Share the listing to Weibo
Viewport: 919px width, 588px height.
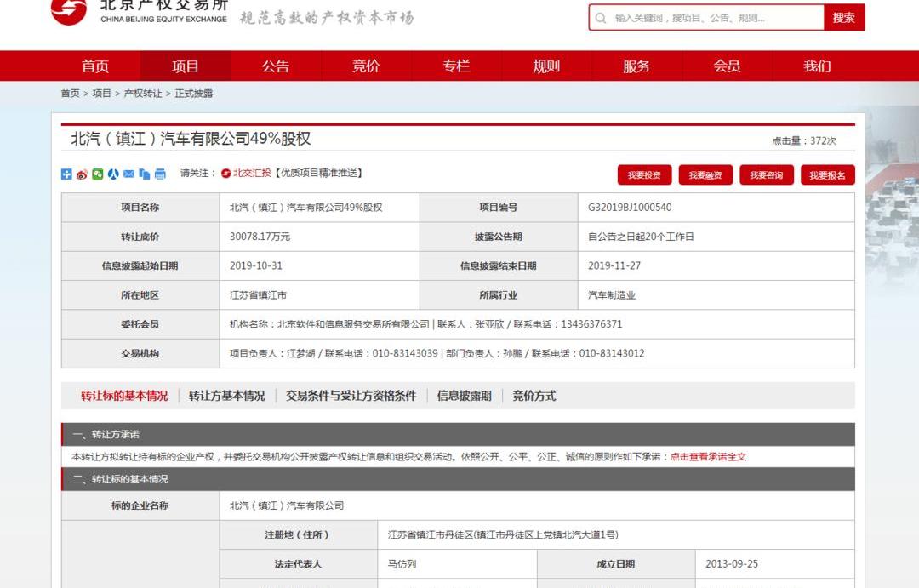[82, 174]
